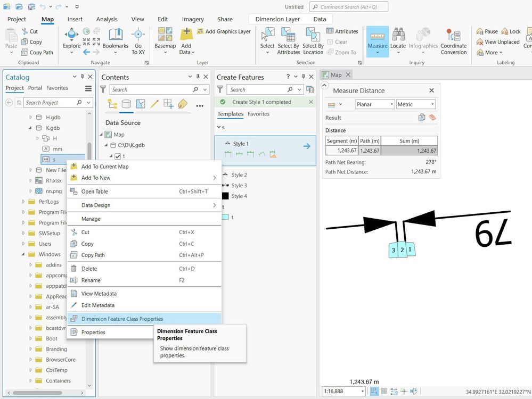Open Metric units dropdown
Viewport: 532px width, 399px height.
click(x=416, y=104)
